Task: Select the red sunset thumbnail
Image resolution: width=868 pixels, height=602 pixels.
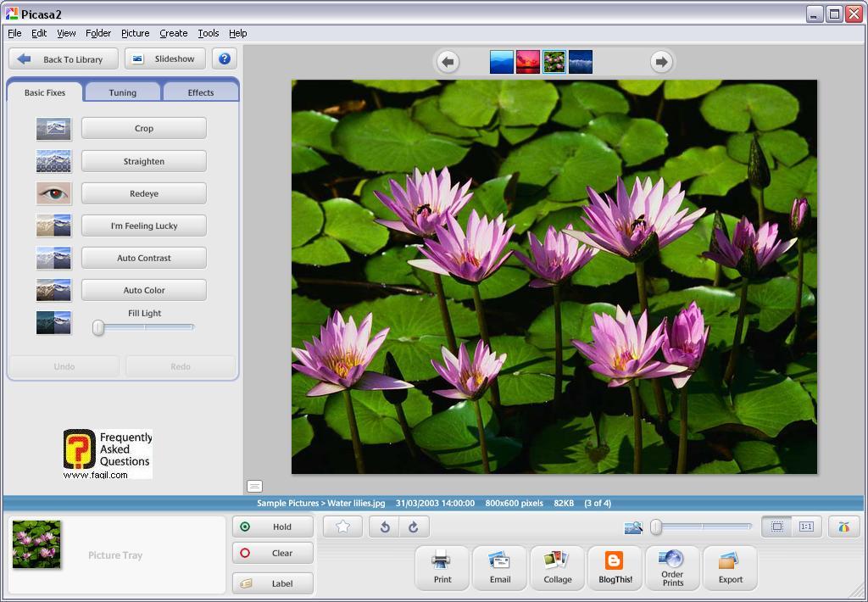Action: (528, 62)
